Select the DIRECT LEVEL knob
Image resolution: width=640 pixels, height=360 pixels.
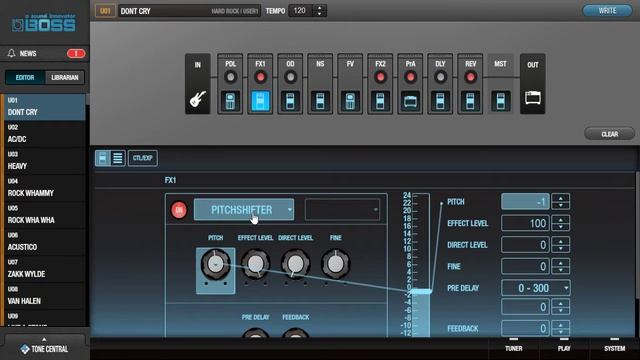click(x=296, y=264)
